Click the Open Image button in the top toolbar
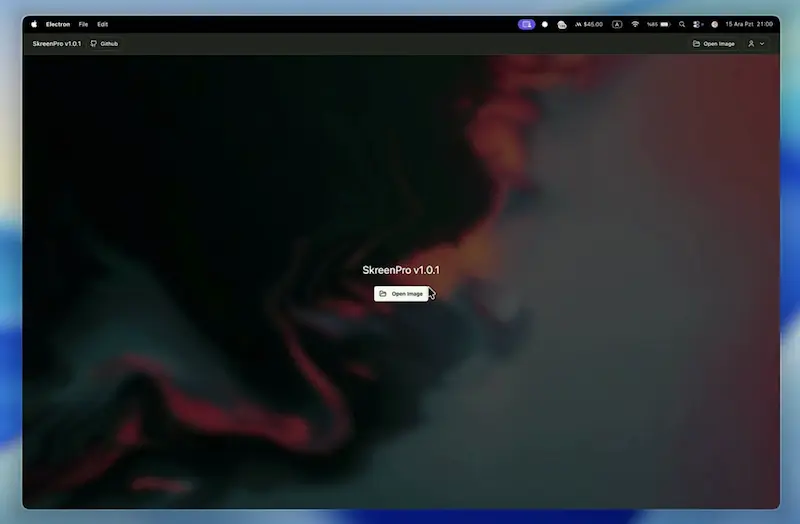Image resolution: width=800 pixels, height=524 pixels. point(714,44)
